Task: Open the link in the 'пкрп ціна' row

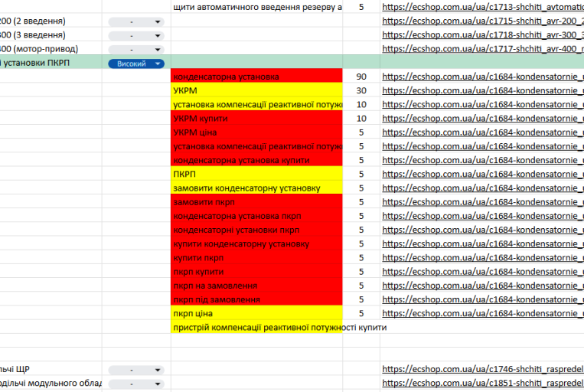Action: click(x=483, y=313)
